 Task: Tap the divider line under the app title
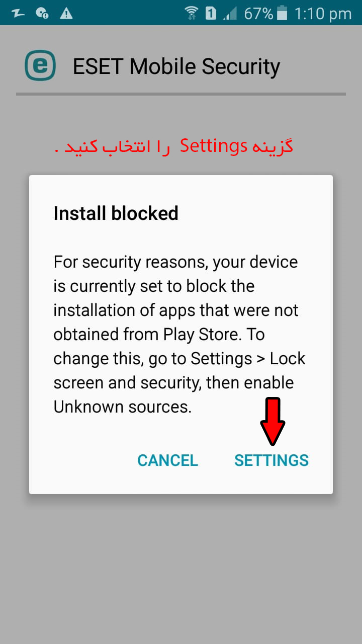click(x=181, y=94)
